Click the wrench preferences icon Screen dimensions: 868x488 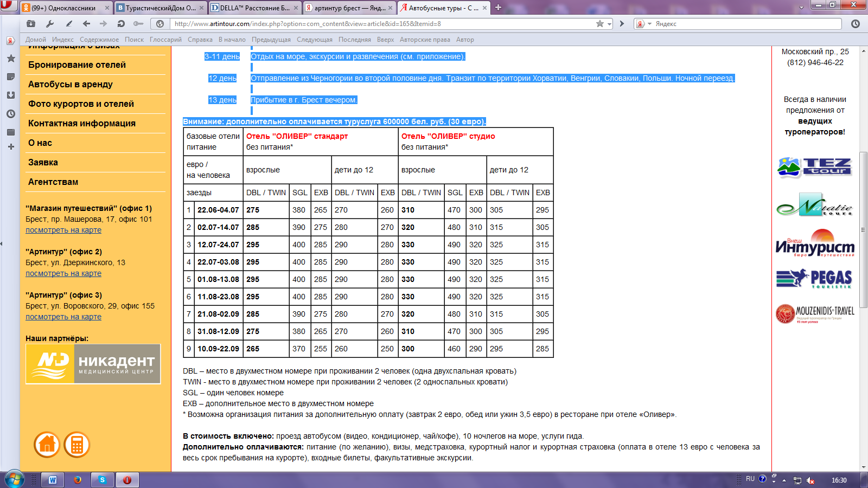(50, 24)
